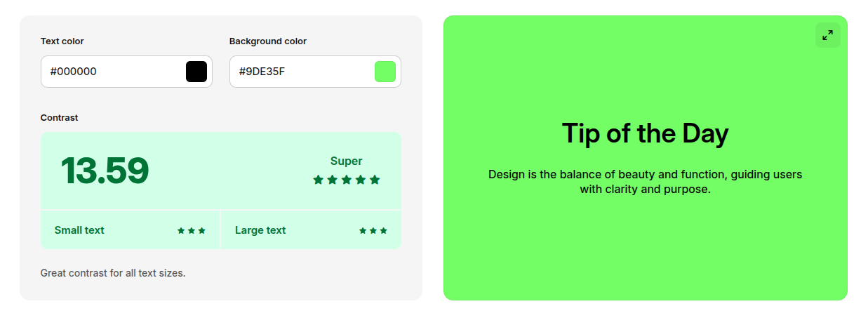This screenshot has width=868, height=318.
Task: Click the fullscreen expand icon in preview
Action: point(827,35)
